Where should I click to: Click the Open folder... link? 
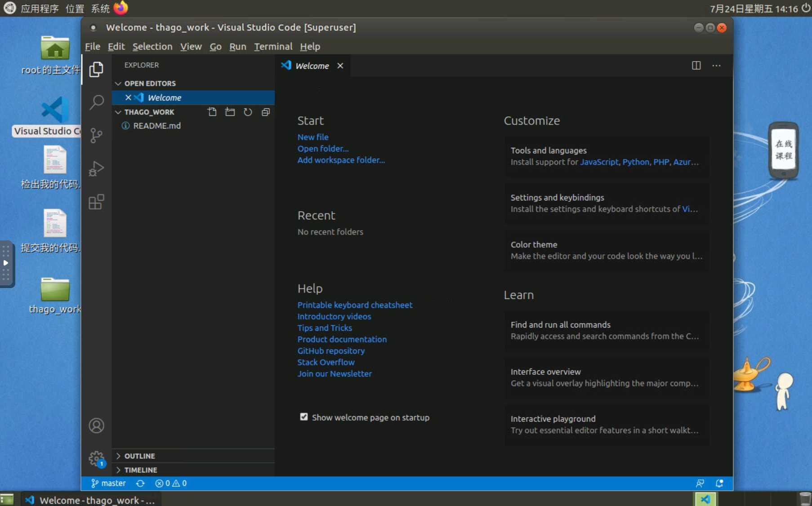pyautogui.click(x=322, y=149)
